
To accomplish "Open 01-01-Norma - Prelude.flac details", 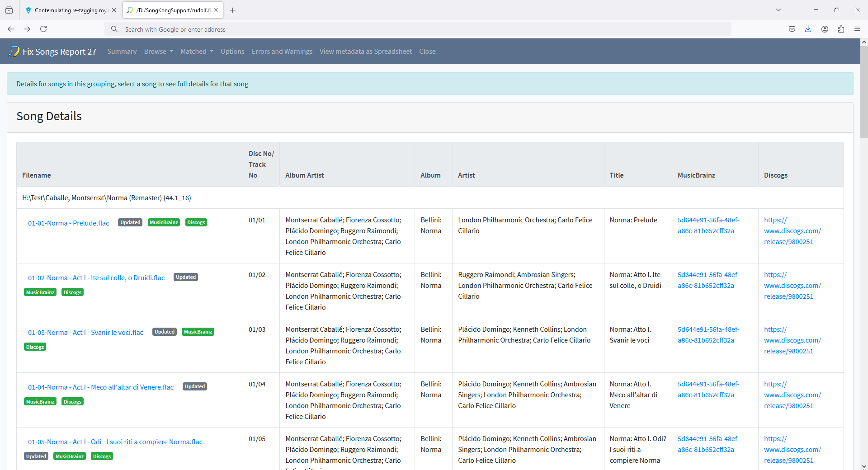I will (x=69, y=223).
